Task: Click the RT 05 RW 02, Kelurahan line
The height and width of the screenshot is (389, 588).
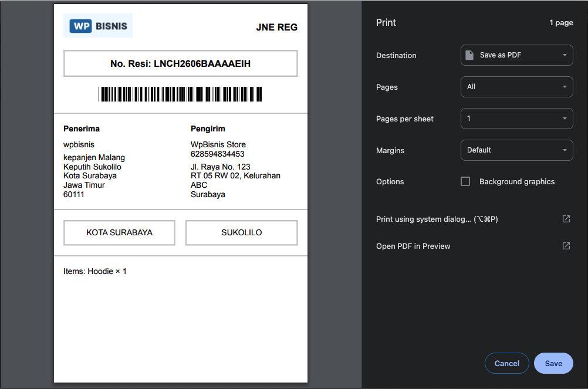Action: coord(235,176)
